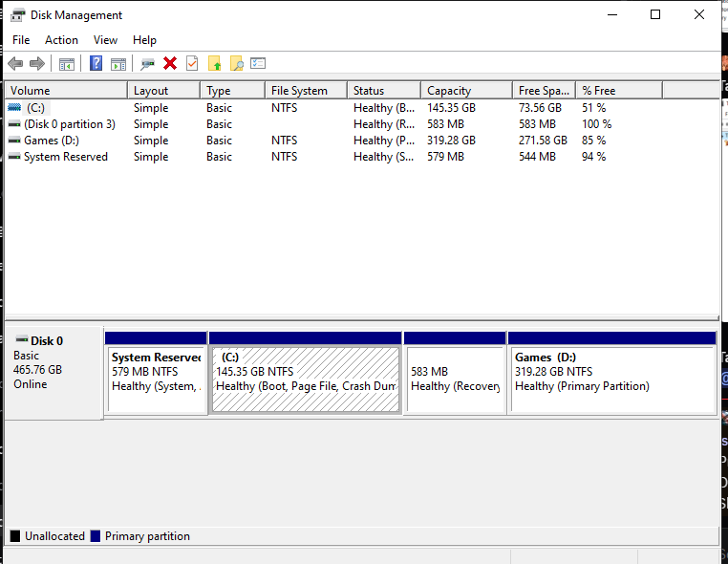This screenshot has height=564, width=728.
Task: Click the Connect/Refresh disk toolbar icon
Action: pyautogui.click(x=148, y=64)
